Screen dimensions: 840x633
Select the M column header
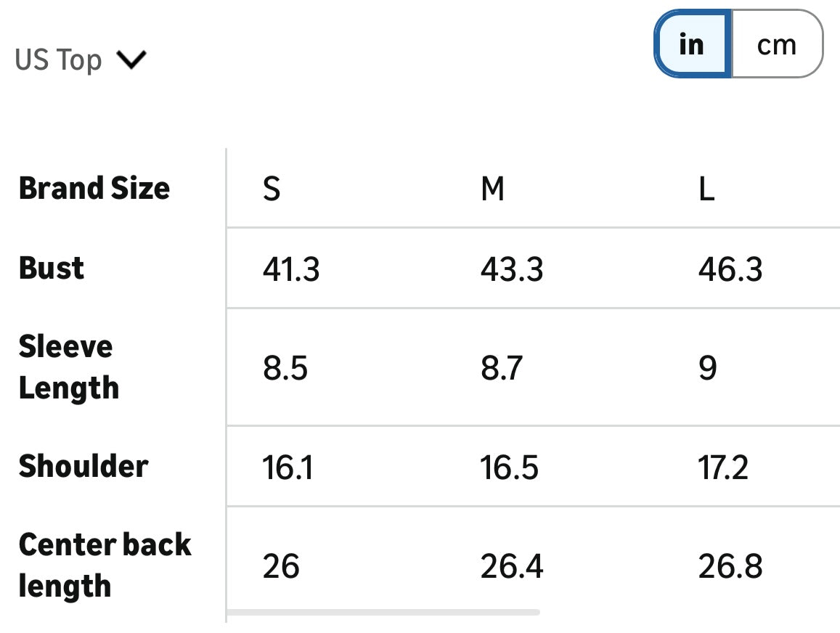pos(492,189)
